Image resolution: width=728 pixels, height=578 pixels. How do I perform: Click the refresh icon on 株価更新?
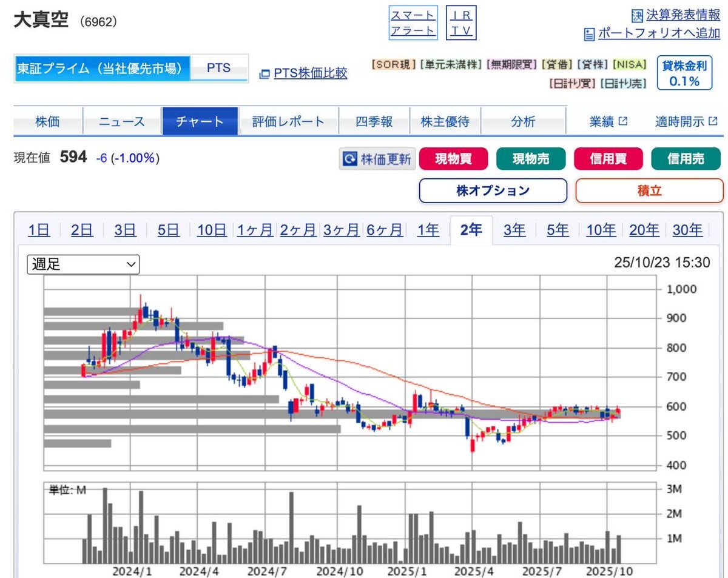350,160
